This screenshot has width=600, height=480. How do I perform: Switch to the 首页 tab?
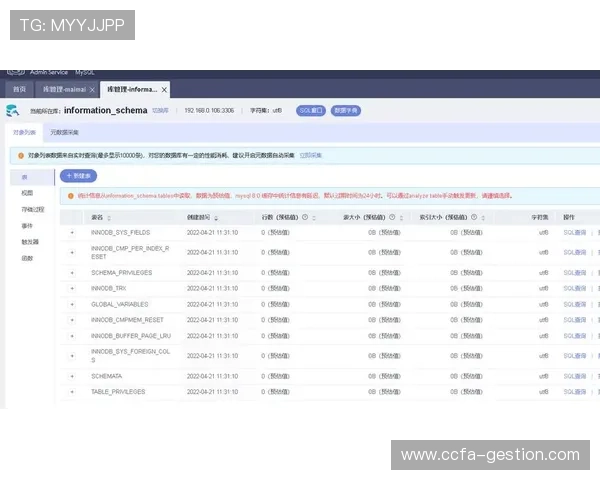click(x=19, y=89)
